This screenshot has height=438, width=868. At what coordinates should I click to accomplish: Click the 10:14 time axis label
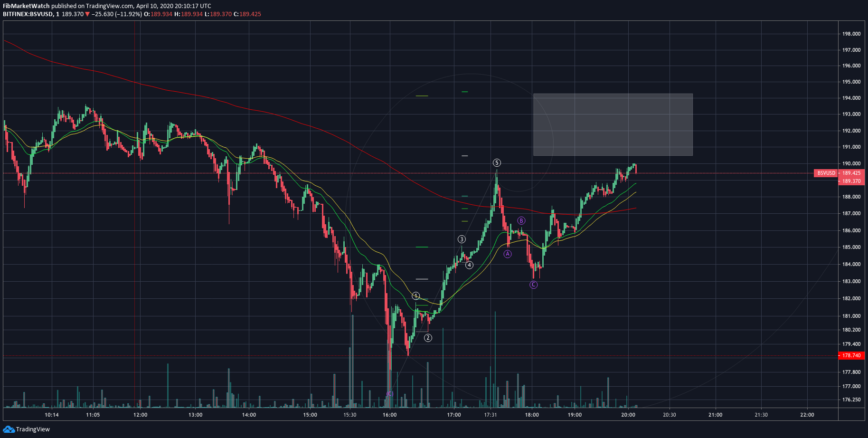pos(52,415)
